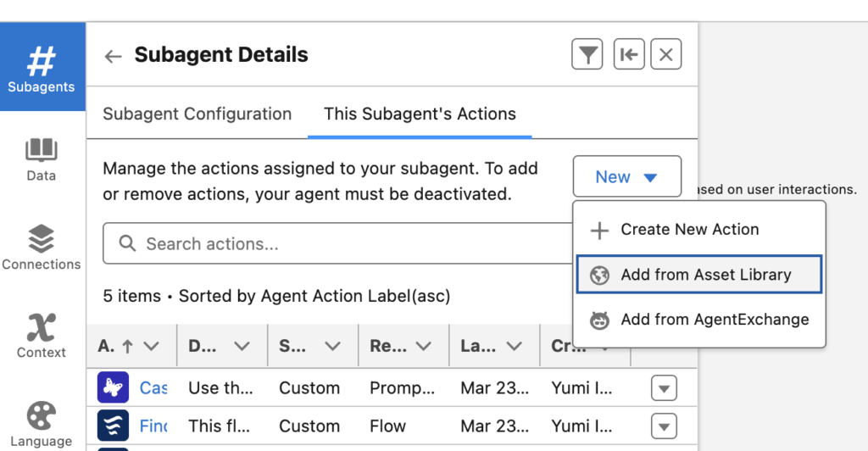The height and width of the screenshot is (451, 868).
Task: Click the '5 items' sorted-by text
Action: pos(276,296)
